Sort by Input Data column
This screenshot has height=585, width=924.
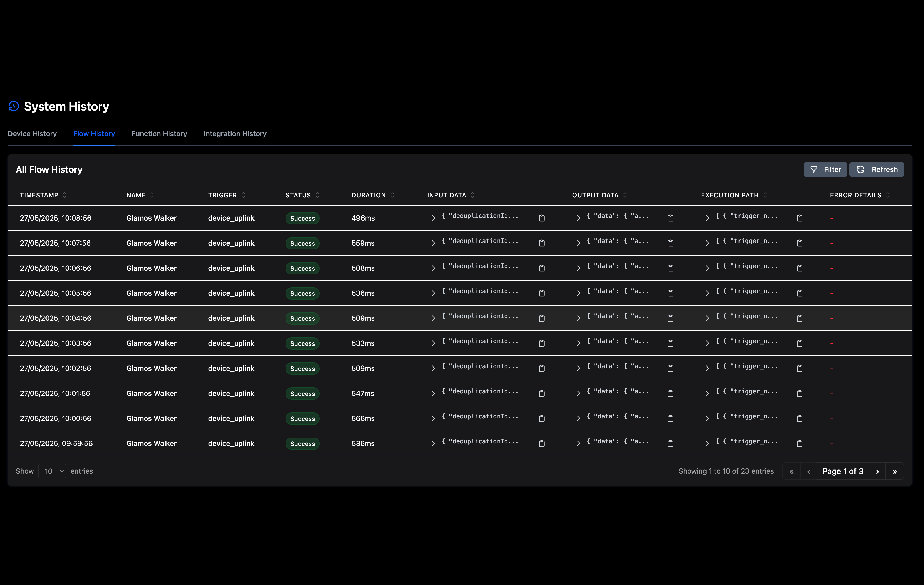472,195
